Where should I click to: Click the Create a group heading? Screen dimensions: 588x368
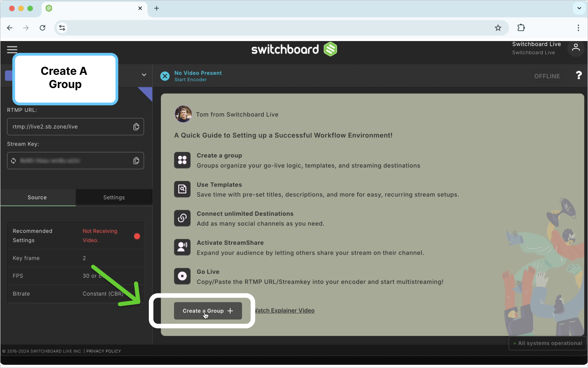pyautogui.click(x=219, y=155)
